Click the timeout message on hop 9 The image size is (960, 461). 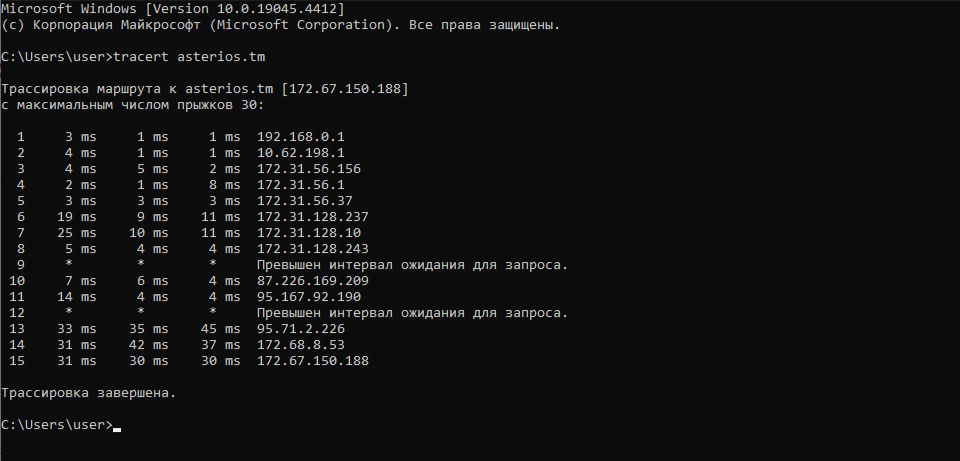[x=413, y=265]
